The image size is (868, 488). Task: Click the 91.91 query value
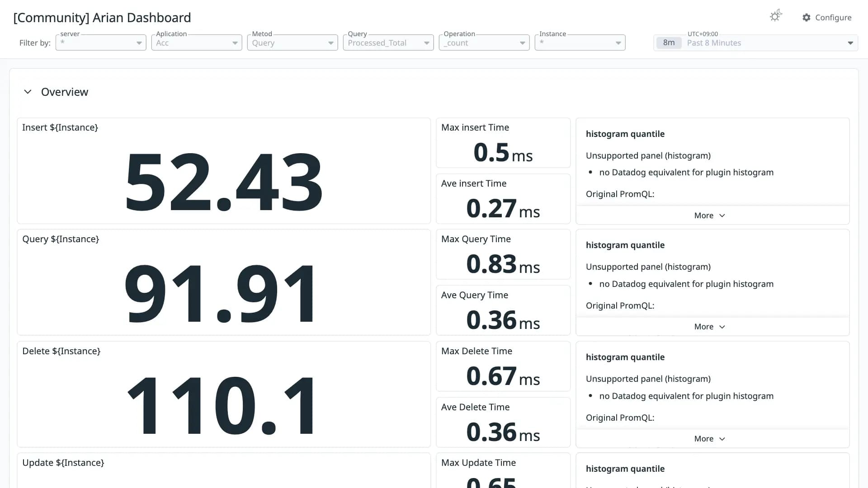[x=220, y=294]
